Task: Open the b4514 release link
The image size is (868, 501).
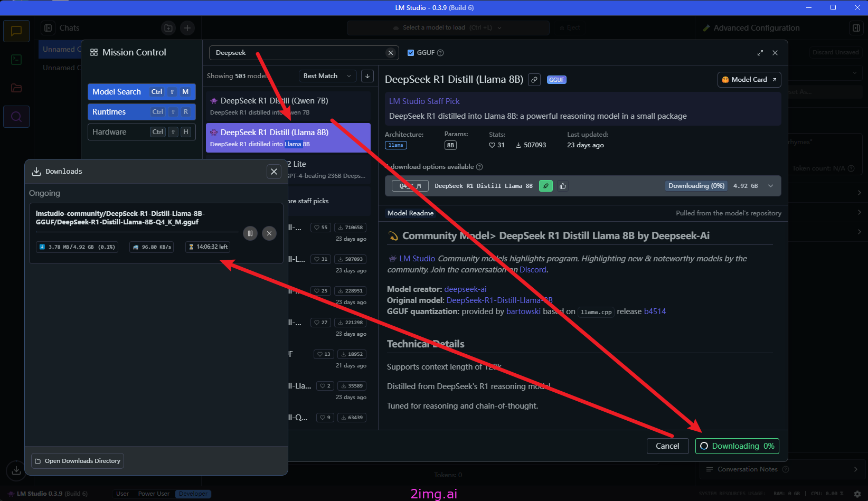Action: [655, 311]
